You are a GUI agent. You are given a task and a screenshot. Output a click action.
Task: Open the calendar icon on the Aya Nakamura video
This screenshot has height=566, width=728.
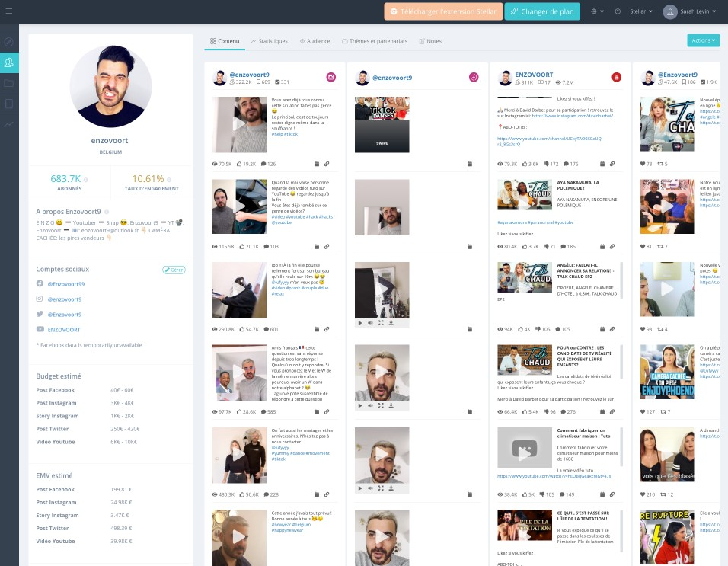click(602, 247)
